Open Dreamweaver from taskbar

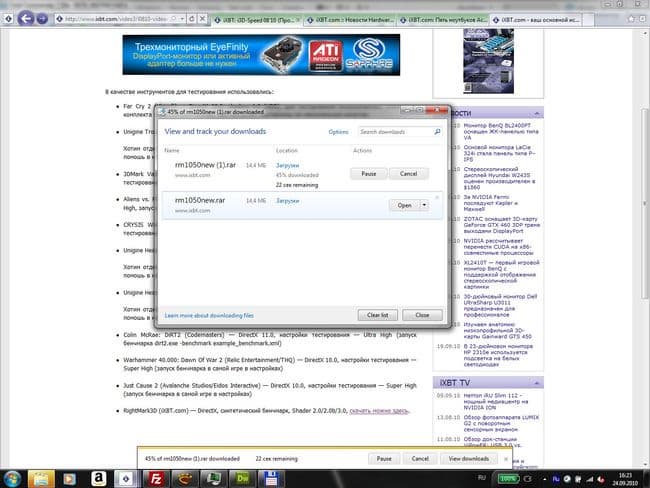pyautogui.click(x=243, y=479)
